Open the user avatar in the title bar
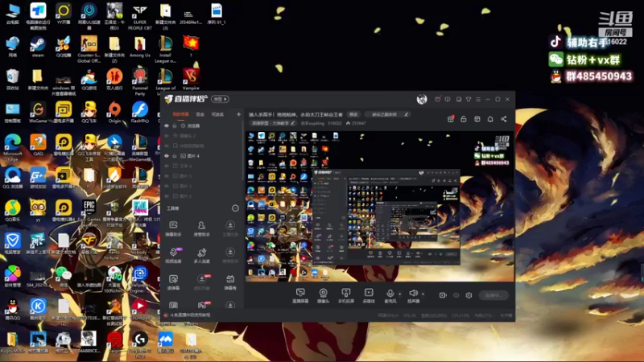Screen dimensions: 644x362 click(x=422, y=99)
